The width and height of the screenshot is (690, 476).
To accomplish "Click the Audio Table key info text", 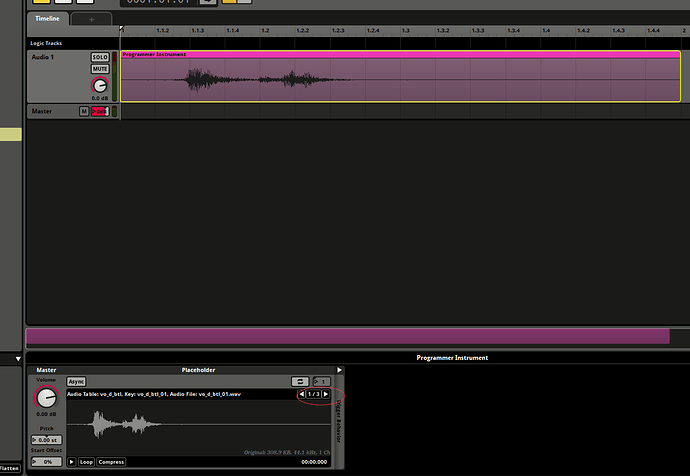I will coord(154,394).
